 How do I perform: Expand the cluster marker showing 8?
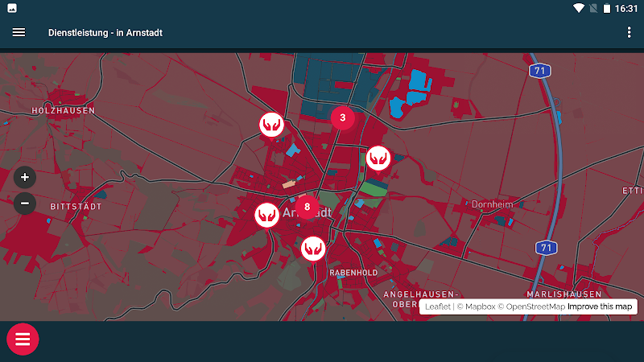(x=307, y=207)
